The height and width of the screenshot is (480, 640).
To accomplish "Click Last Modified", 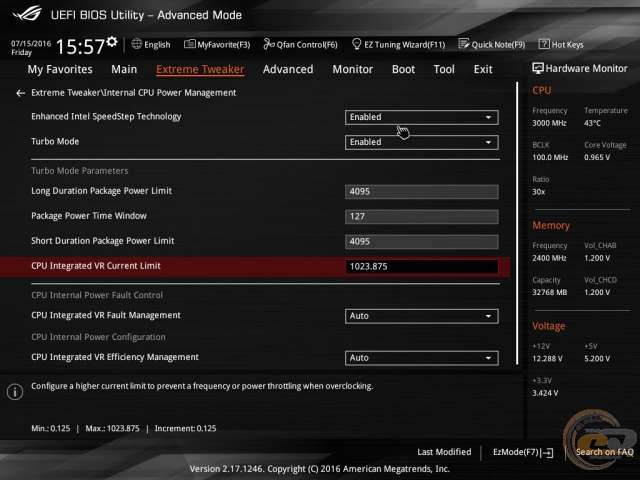I will coord(444,452).
